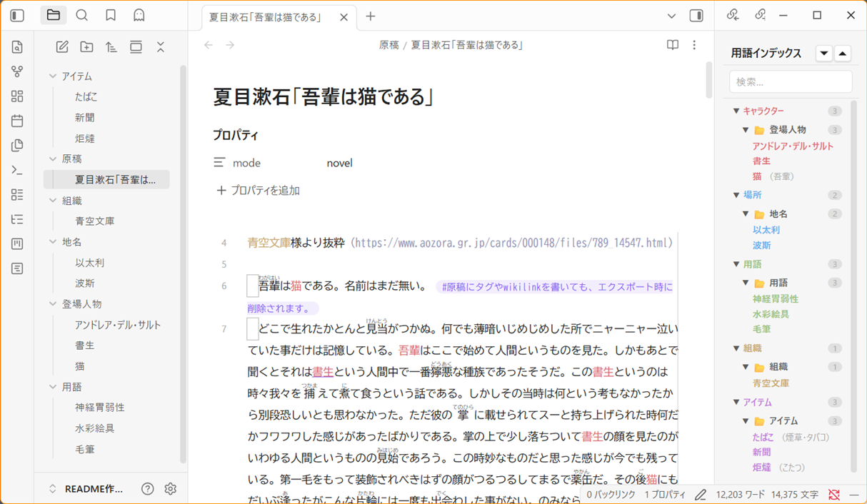The image size is (867, 504).
Task: Navigate forward arrow in note header
Action: (x=230, y=45)
